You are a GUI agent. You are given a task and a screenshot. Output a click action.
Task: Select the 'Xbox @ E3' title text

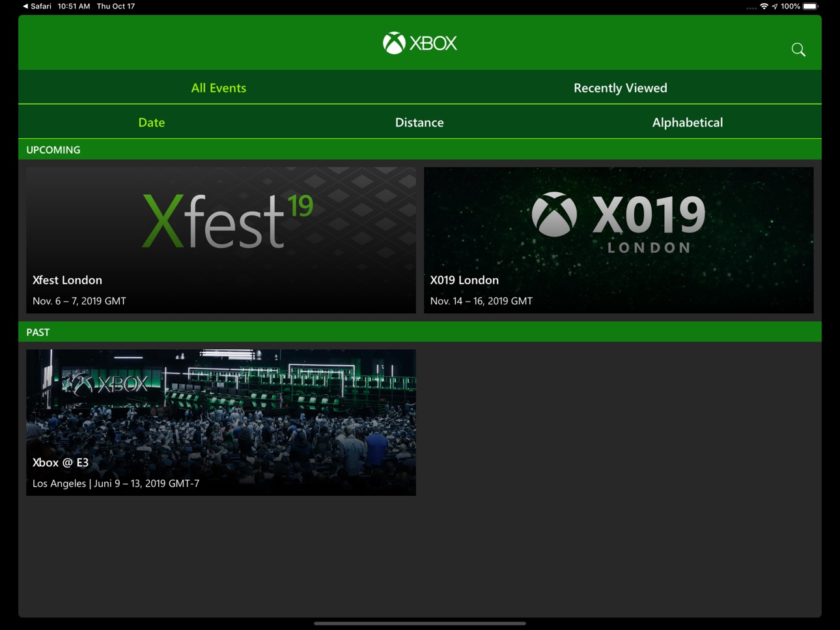(x=61, y=463)
